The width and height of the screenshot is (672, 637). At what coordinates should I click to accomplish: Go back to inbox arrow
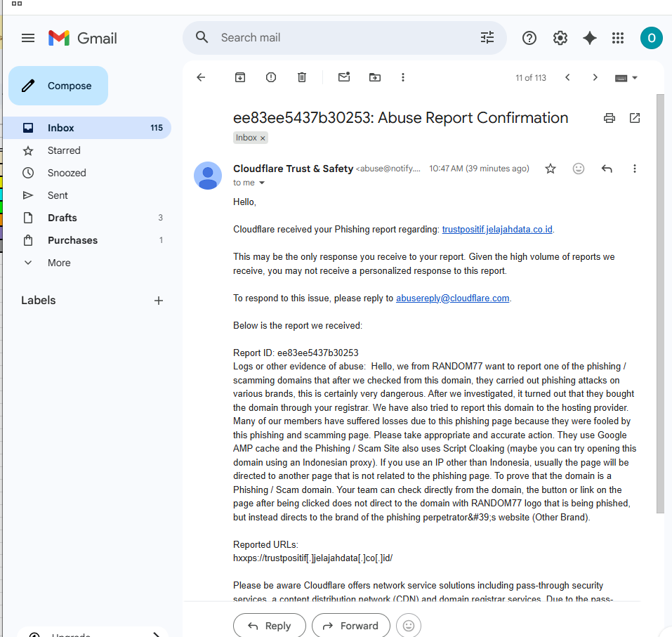(x=201, y=77)
